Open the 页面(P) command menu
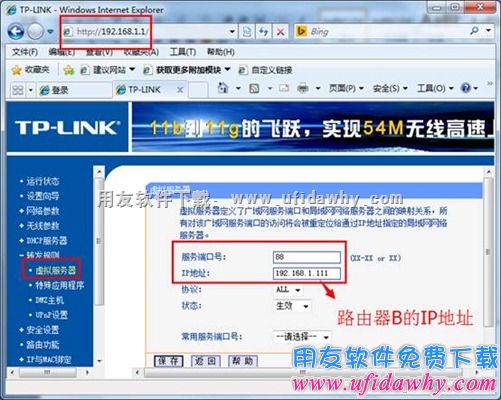 coord(346,88)
